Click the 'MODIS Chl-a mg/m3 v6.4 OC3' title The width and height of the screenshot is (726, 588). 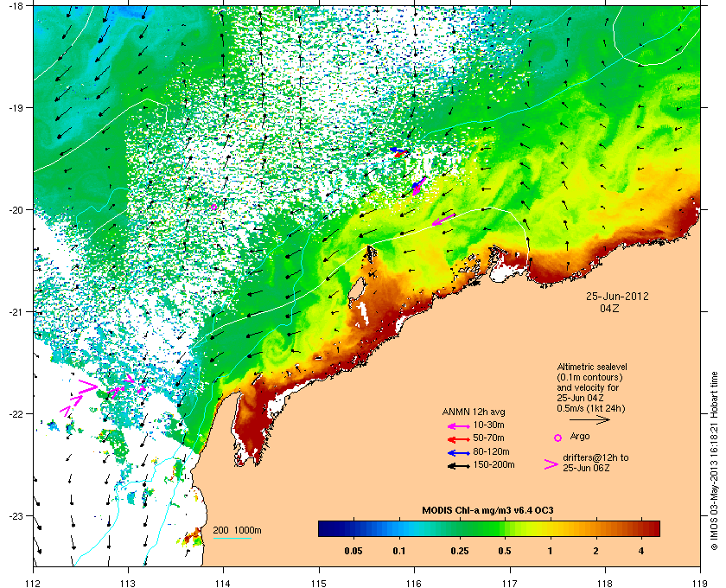tap(487, 511)
